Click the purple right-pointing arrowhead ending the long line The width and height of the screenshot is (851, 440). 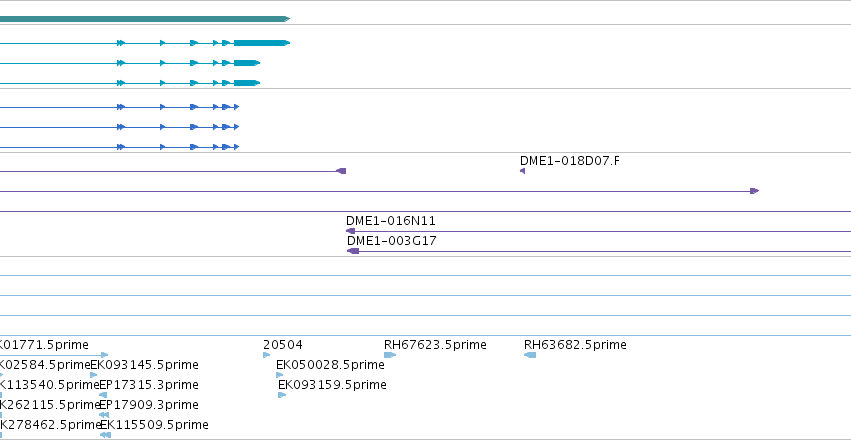(x=754, y=191)
